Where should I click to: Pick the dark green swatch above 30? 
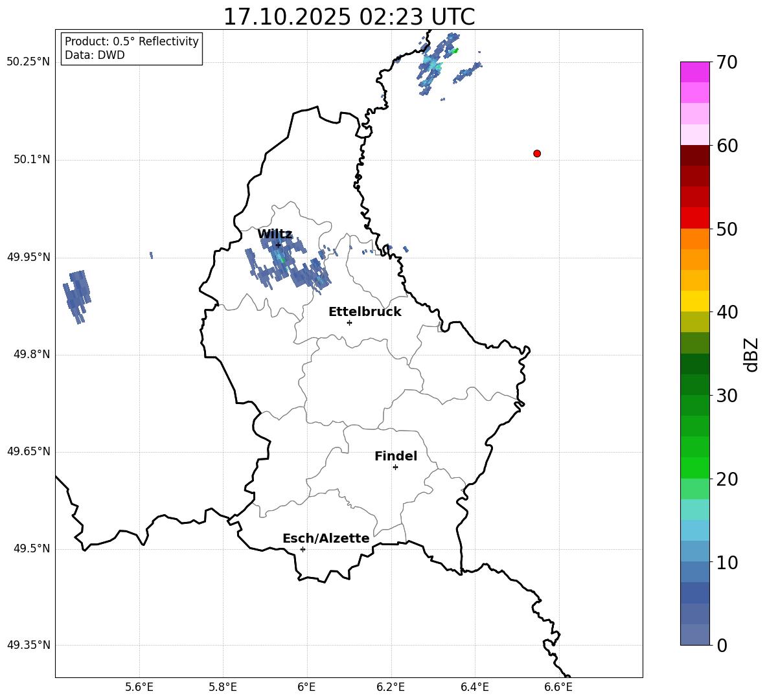(694, 364)
